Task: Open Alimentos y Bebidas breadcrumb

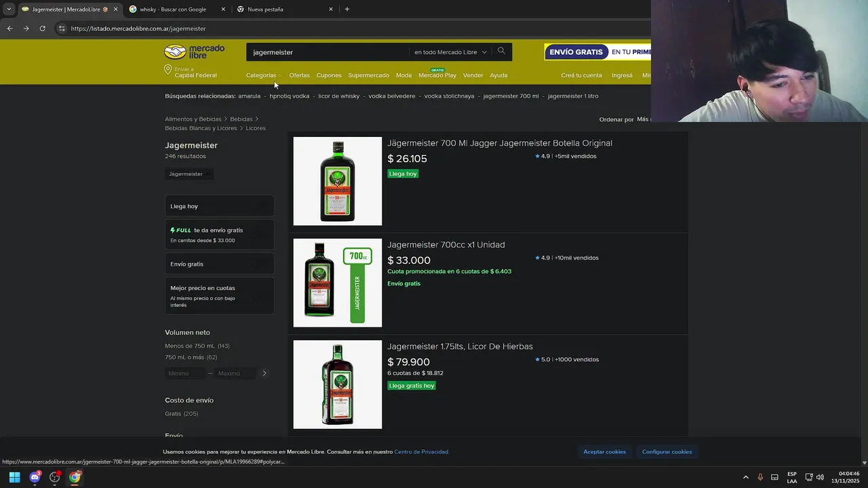Action: point(193,119)
